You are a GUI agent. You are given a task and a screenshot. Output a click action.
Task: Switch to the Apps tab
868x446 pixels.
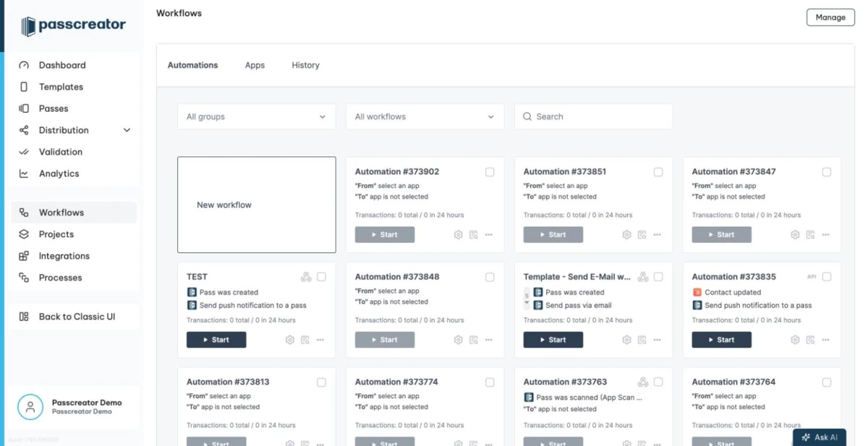click(255, 65)
